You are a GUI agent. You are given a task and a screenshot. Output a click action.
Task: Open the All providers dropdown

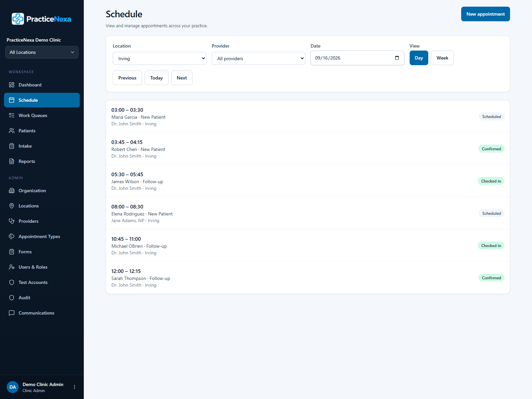pyautogui.click(x=258, y=59)
